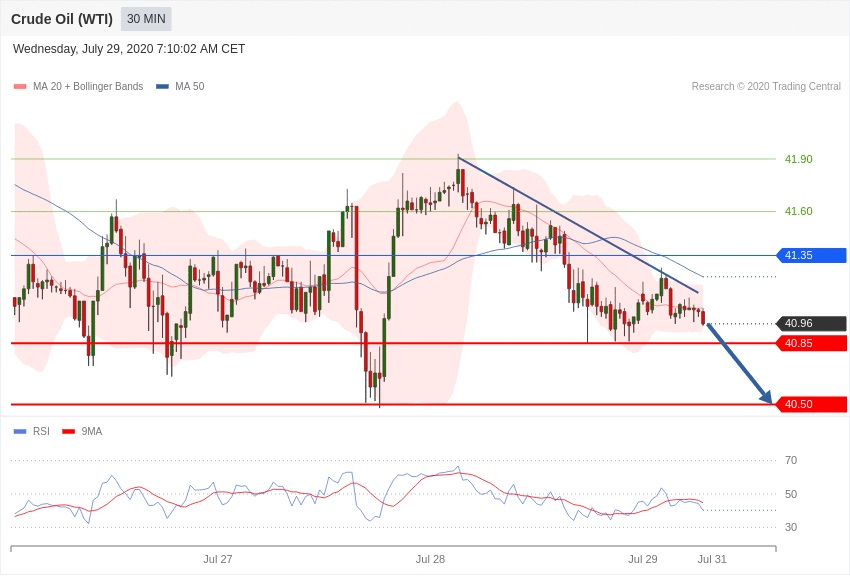Click the Jul 28 date axis label

click(x=430, y=559)
